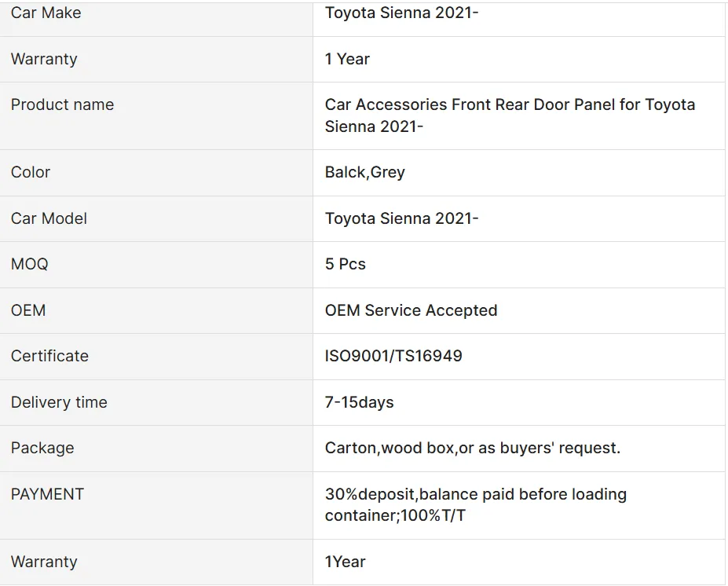Viewport: 728px width, 586px height.
Task: Click the Car Make label cell
Action: pyautogui.click(x=46, y=13)
